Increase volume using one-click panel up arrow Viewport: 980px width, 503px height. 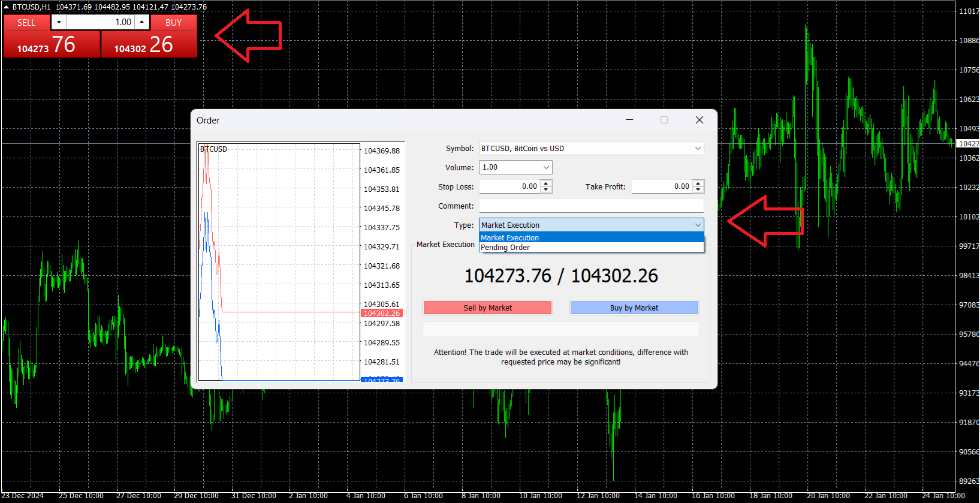pyautogui.click(x=141, y=22)
